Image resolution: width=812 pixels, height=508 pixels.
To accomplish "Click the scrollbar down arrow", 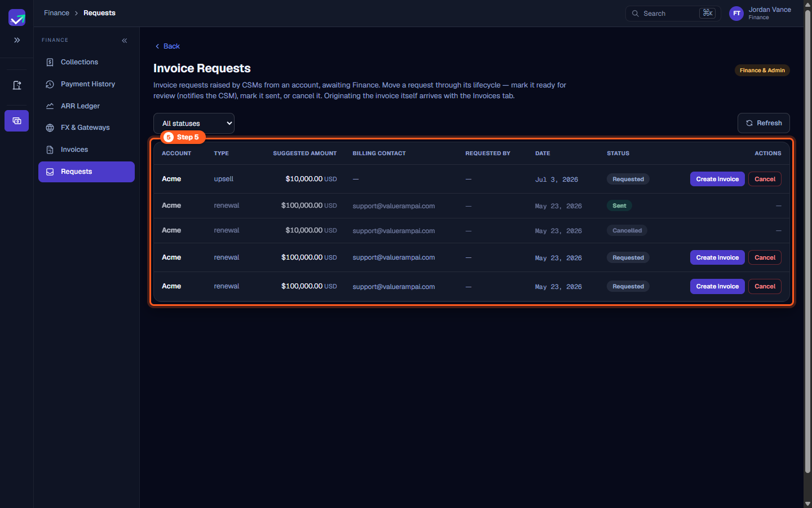I will [807, 503].
